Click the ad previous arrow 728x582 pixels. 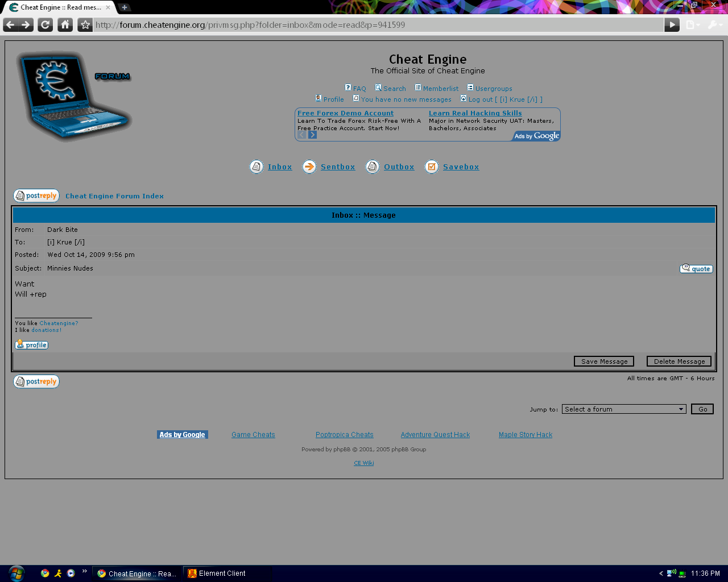[301, 135]
